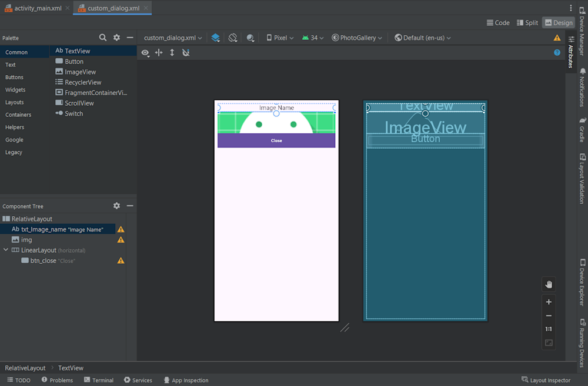Viewport: 588px width, 386px height.
Task: Collapse the LinearLayout tree node
Action: tap(6, 250)
